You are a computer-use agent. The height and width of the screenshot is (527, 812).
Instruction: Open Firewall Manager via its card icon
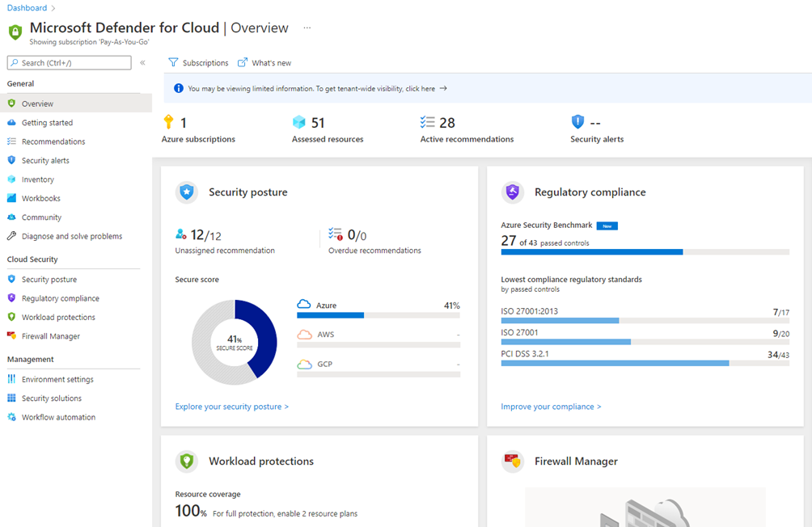(513, 462)
